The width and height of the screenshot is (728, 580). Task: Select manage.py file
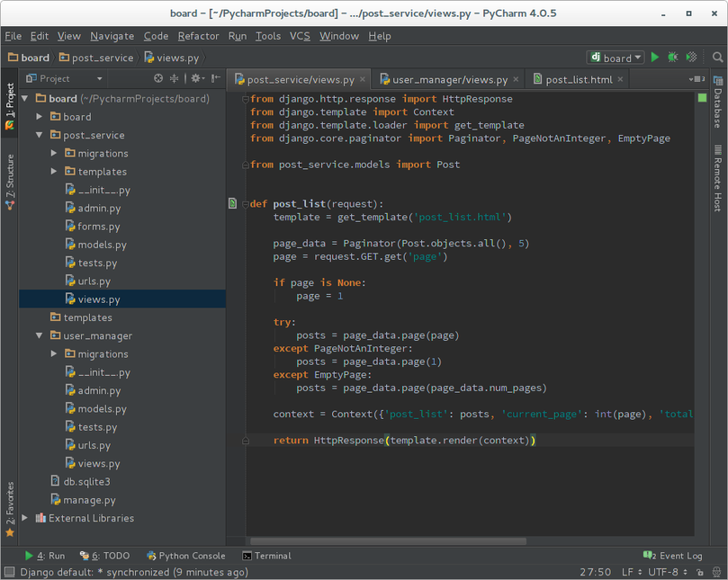tap(83, 500)
